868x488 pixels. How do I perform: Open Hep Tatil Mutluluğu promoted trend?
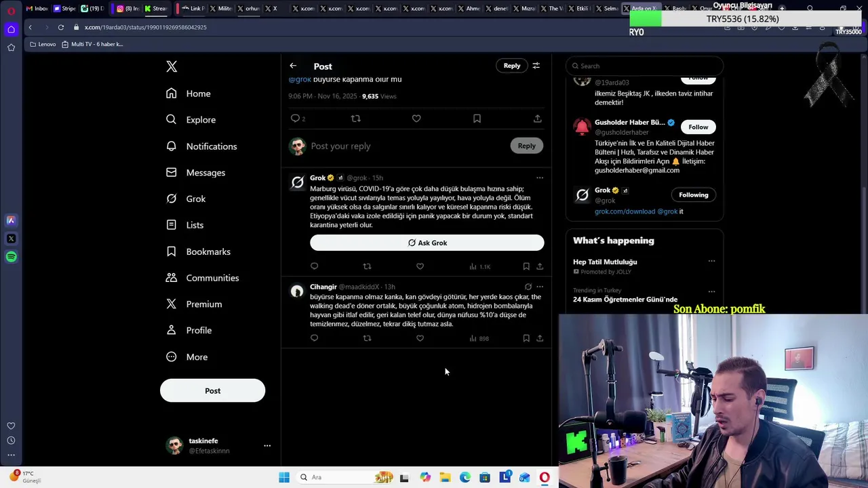pos(605,262)
